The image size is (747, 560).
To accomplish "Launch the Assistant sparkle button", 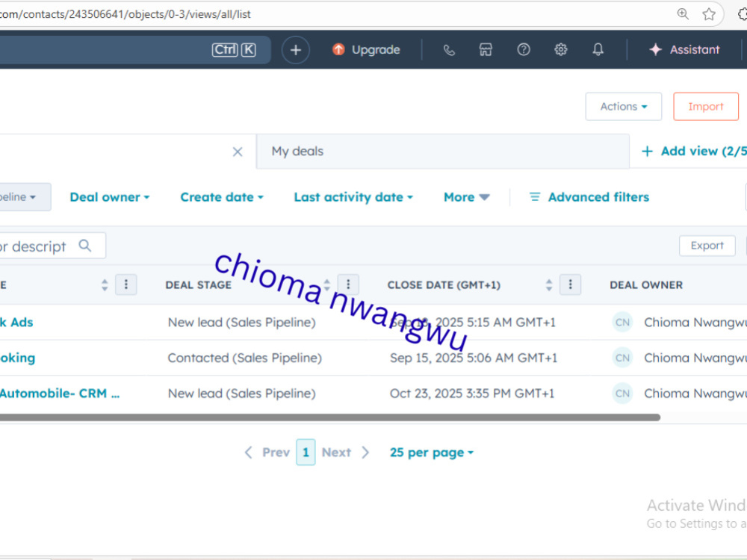I will 684,49.
